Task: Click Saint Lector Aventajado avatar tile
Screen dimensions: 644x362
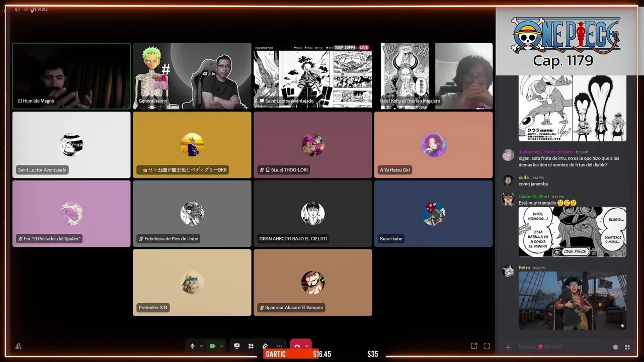Action: (71, 145)
